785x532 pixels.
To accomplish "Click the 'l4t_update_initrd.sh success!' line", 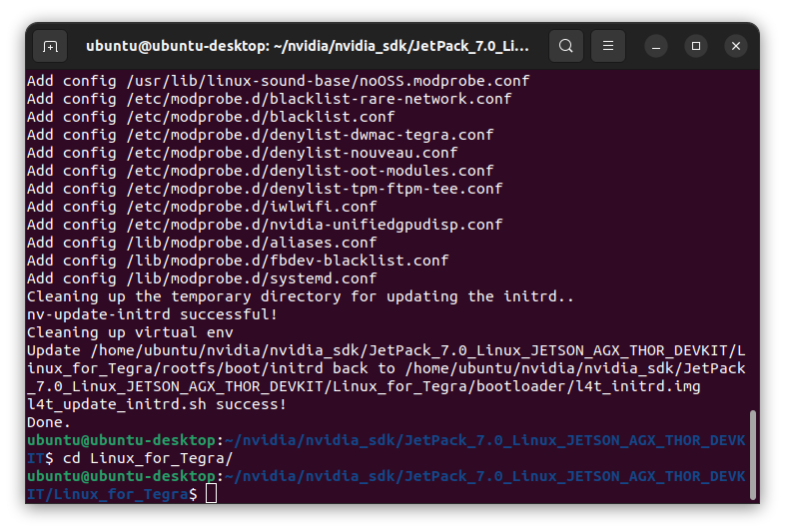I will 157,404.
